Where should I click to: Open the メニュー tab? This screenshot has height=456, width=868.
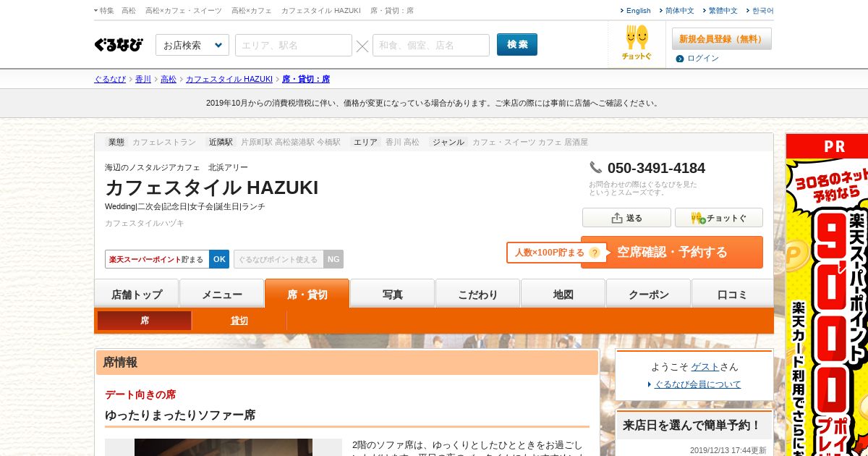222,295
